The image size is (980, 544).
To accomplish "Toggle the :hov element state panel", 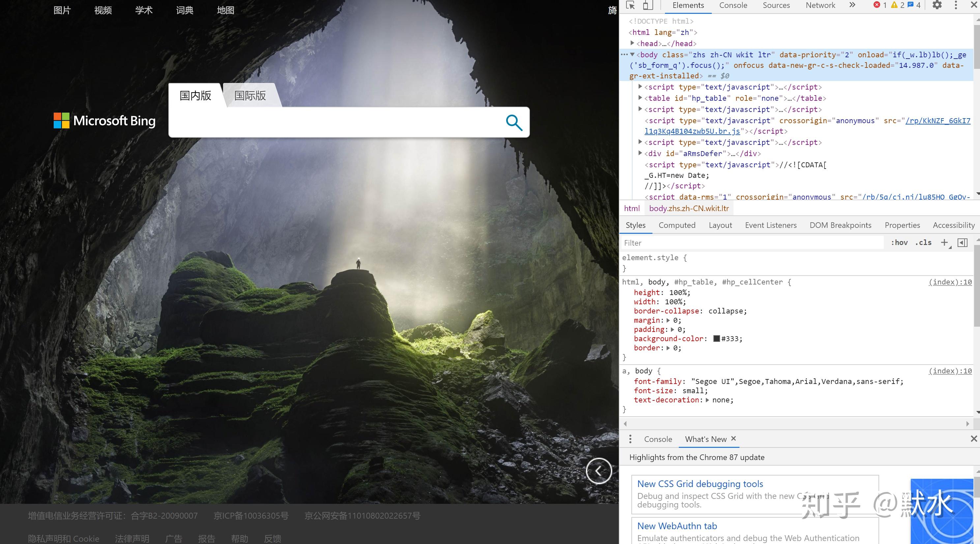I will (899, 243).
